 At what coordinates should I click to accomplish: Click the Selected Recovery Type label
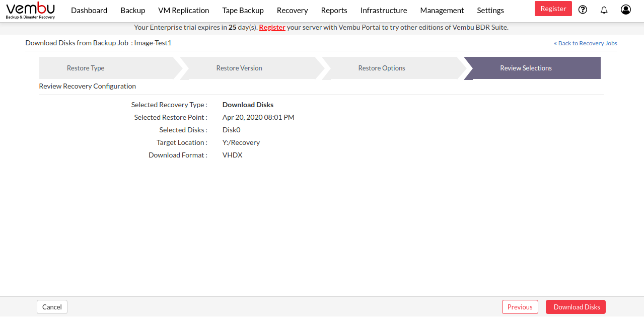pos(169,105)
